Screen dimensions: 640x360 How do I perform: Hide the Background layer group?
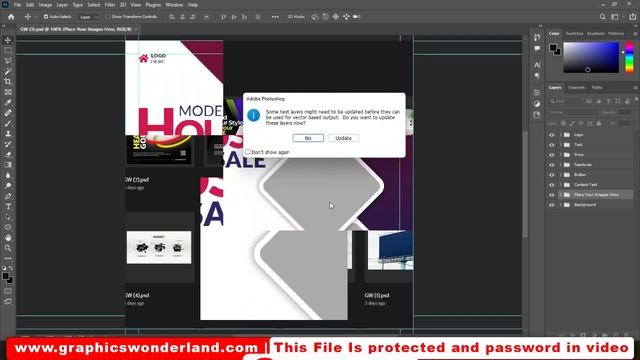tap(551, 205)
